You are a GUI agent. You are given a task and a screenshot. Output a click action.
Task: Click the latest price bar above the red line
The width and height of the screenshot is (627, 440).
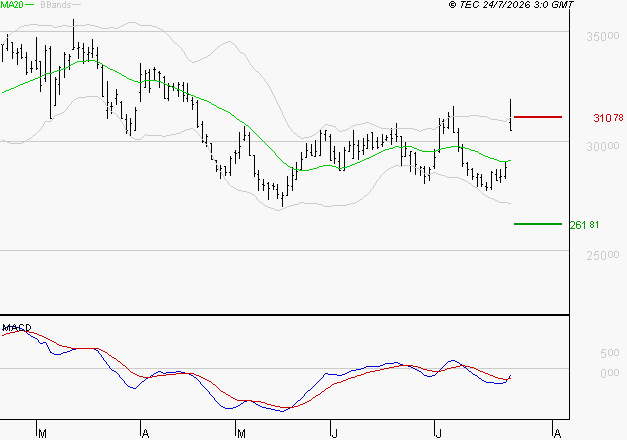point(511,114)
